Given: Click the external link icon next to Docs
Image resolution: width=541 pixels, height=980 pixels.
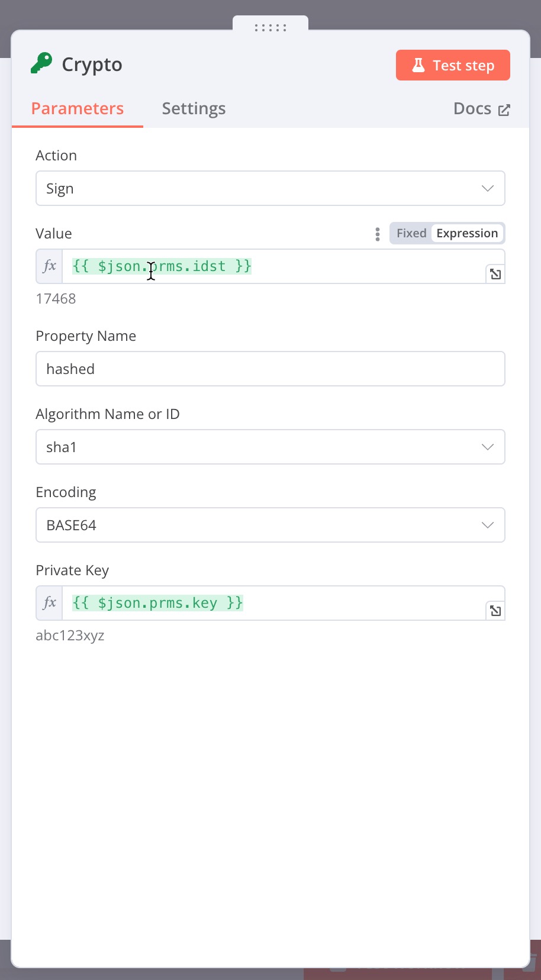Looking at the screenshot, I should 504,110.
